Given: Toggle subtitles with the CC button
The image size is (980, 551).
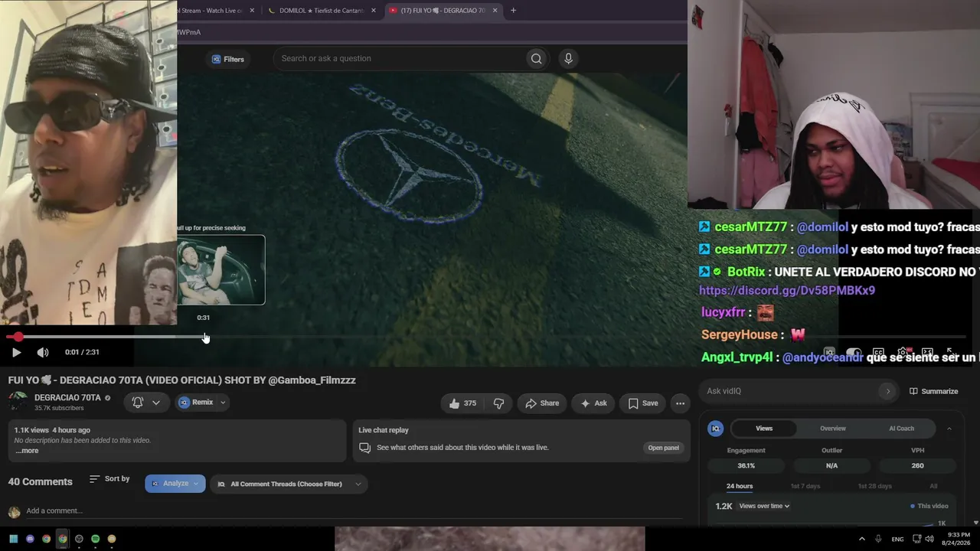Looking at the screenshot, I should 878,353.
